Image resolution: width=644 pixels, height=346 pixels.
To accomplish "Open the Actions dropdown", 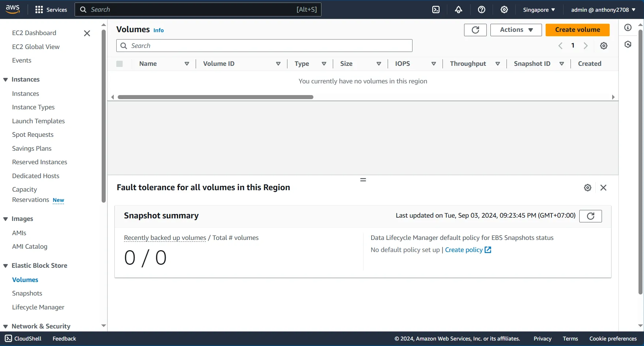I will [x=516, y=30].
